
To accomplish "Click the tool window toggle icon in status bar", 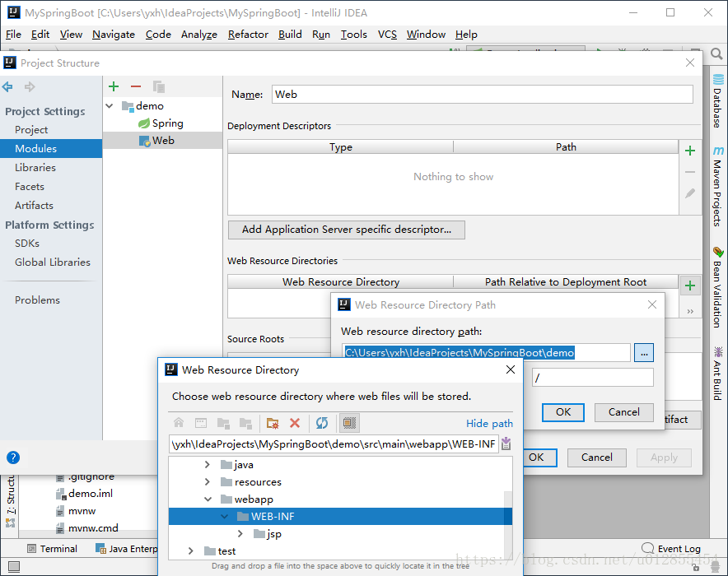I will point(14,566).
